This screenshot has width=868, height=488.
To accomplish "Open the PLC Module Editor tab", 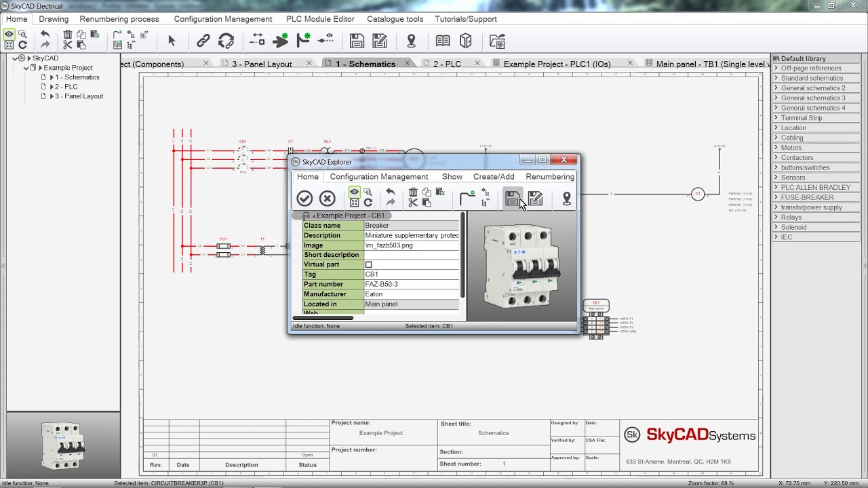I will [320, 19].
